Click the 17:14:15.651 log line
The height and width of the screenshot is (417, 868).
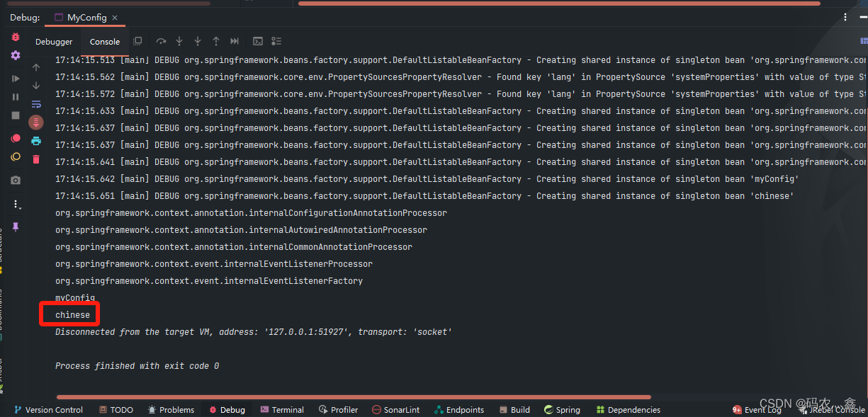click(x=424, y=196)
